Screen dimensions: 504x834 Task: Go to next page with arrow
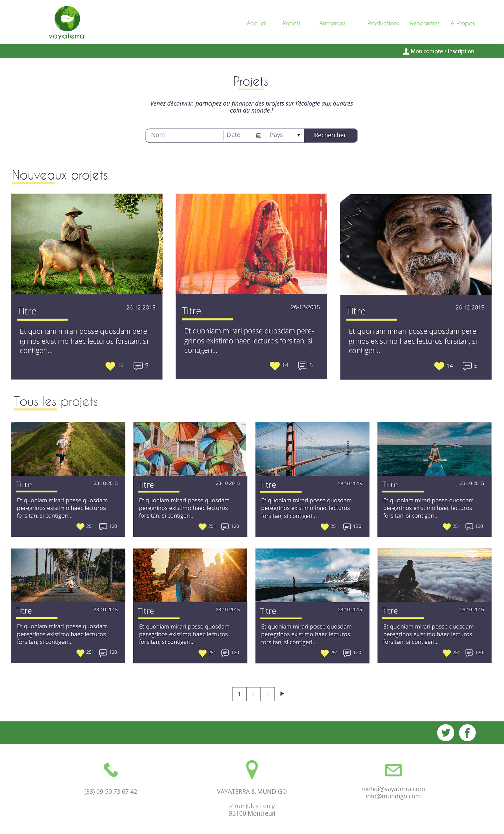(282, 693)
